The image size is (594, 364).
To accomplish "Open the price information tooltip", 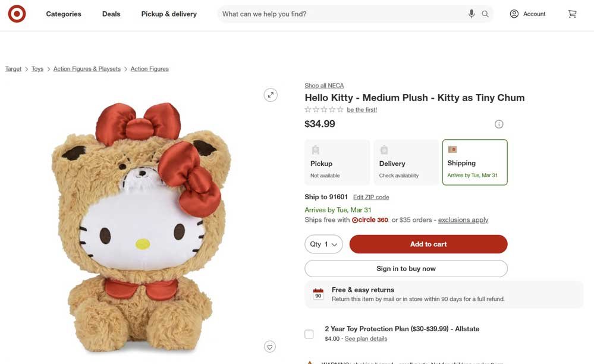I will tap(499, 124).
